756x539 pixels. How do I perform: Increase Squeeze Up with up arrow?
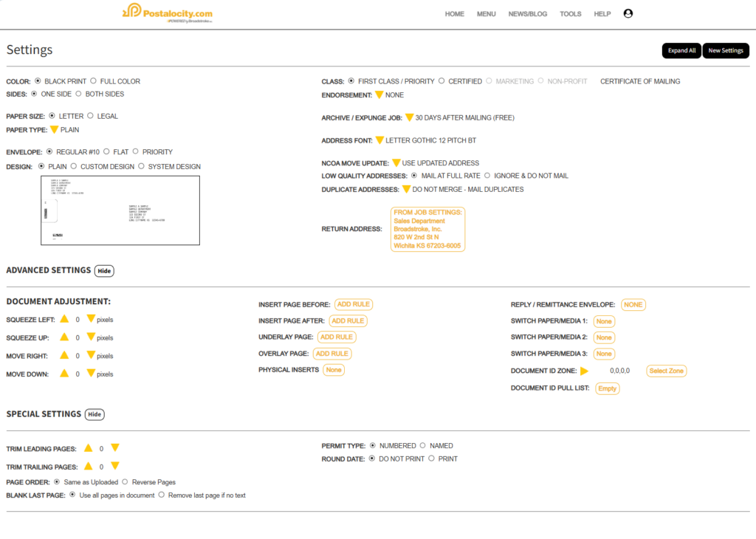click(x=64, y=337)
